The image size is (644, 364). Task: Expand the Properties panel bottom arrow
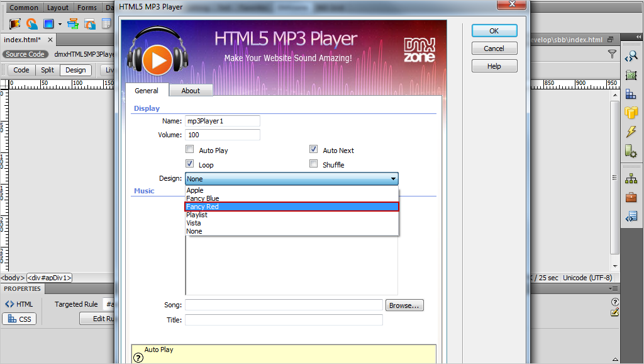[615, 360]
